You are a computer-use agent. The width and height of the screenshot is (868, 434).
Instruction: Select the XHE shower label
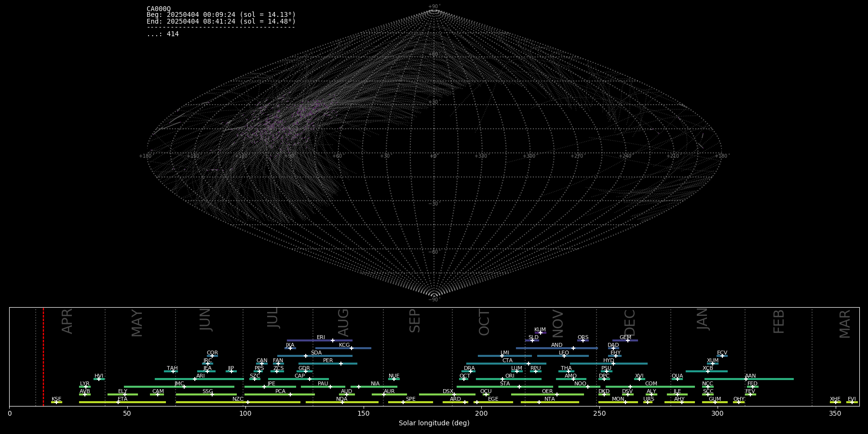(x=835, y=399)
